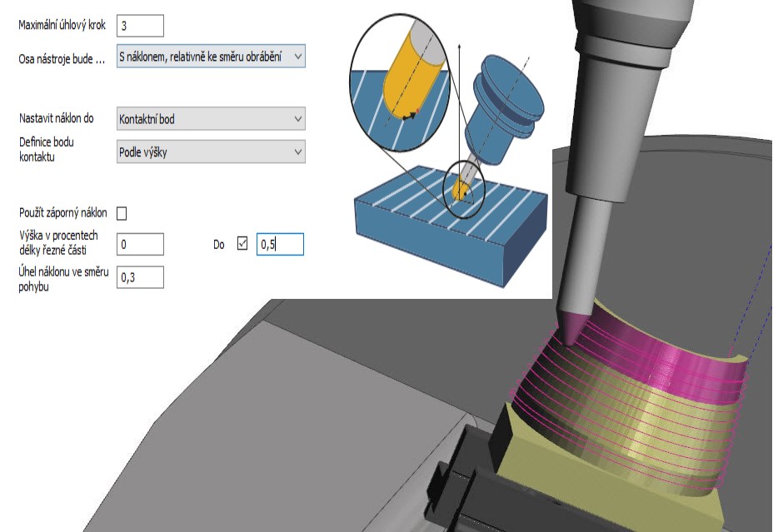Open the Definice bodu kontaktu dropdown
This screenshot has height=532, width=773.
pyautogui.click(x=211, y=152)
